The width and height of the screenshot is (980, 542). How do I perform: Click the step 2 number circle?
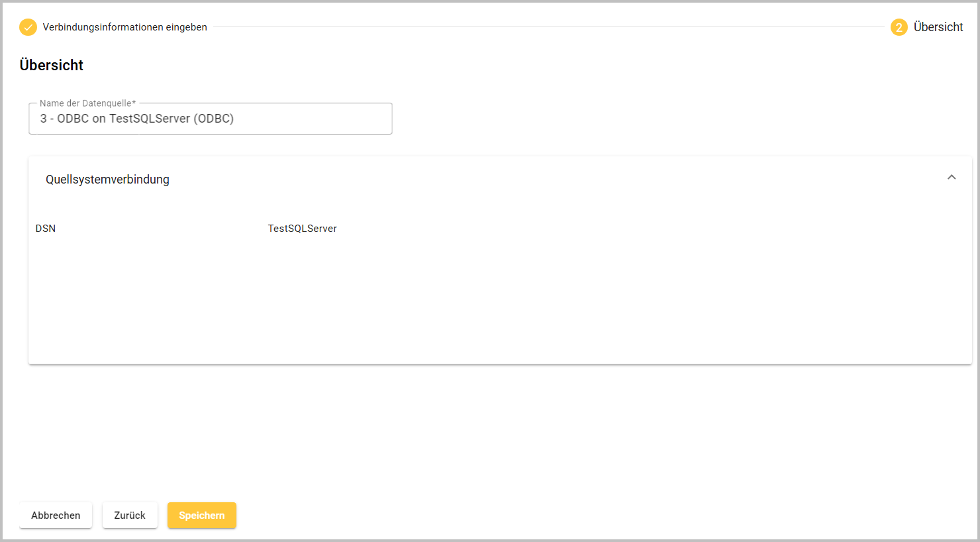tap(899, 27)
